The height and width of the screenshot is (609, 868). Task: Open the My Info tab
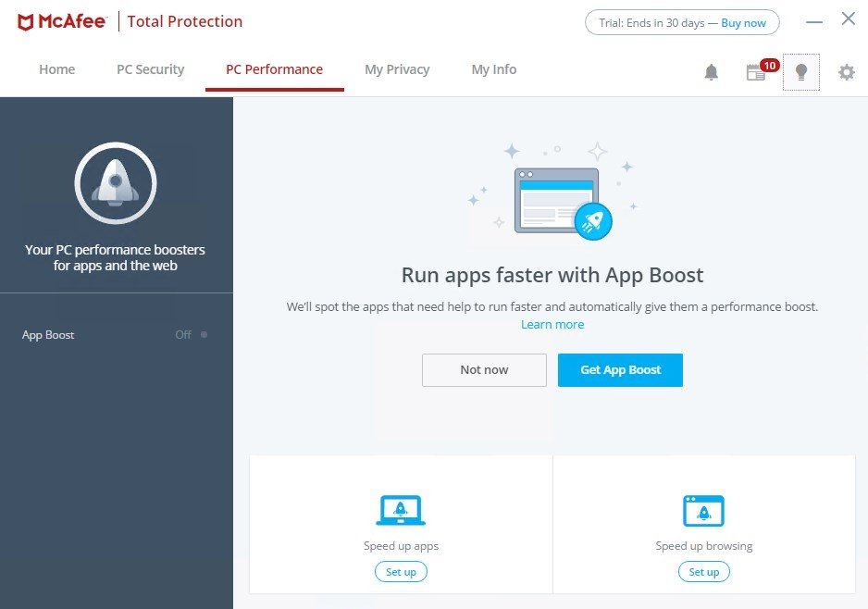click(x=494, y=69)
